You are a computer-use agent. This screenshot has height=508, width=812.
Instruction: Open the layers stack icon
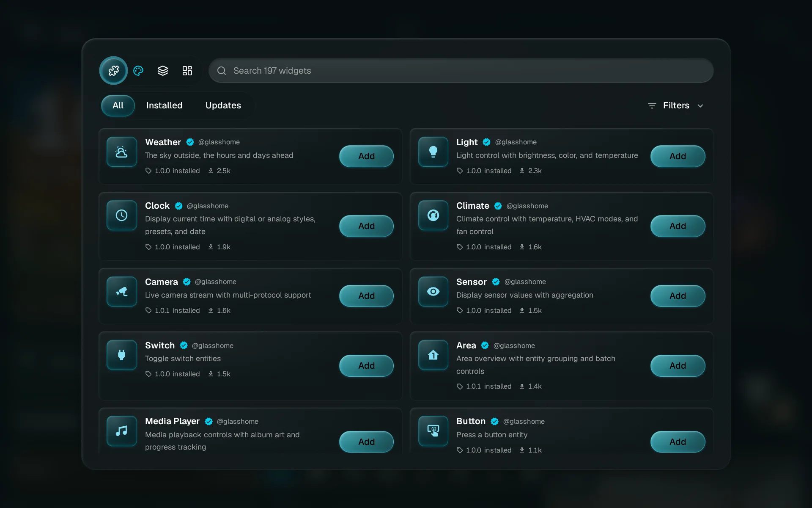[x=163, y=71]
